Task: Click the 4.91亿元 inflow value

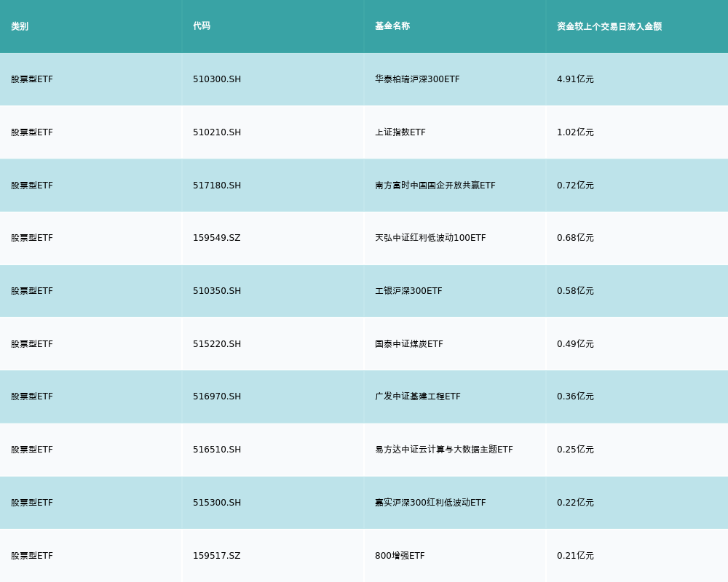Action: tap(575, 79)
